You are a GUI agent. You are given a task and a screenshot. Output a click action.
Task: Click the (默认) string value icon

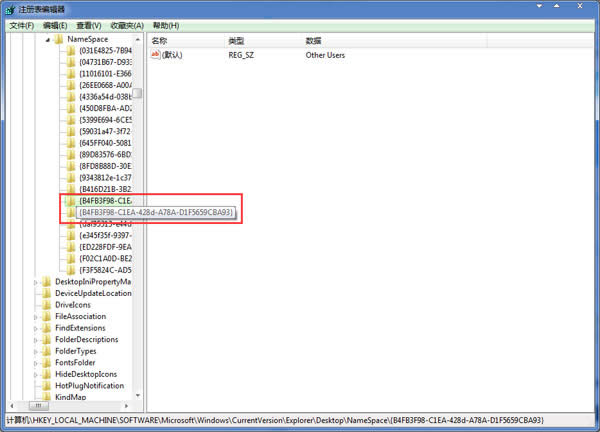[x=156, y=55]
